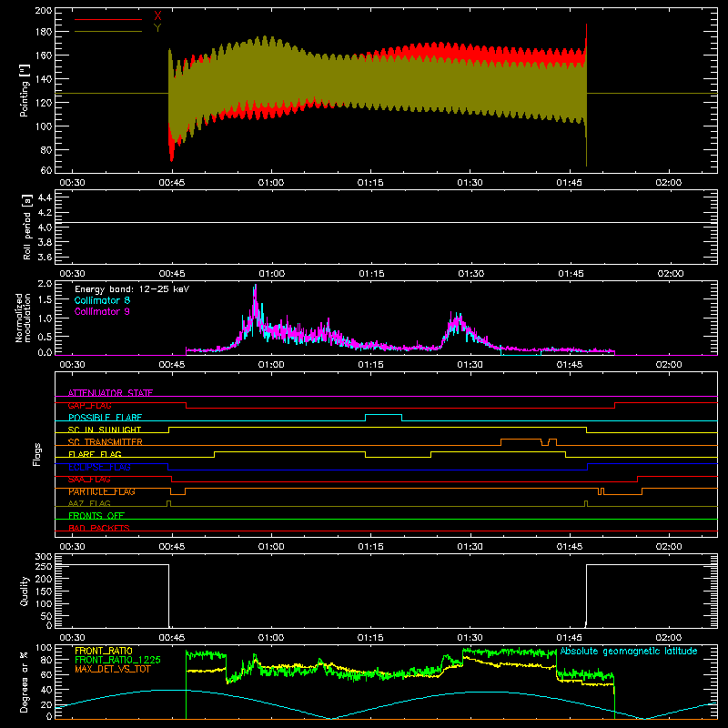Click the "02:00" time label under Flags plot

(x=669, y=547)
